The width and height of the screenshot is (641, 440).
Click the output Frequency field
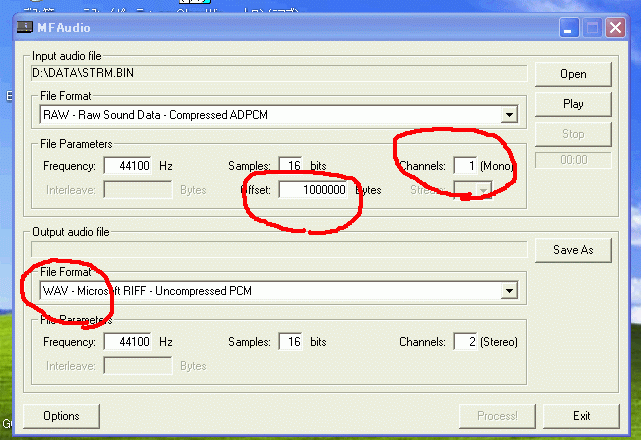128,342
